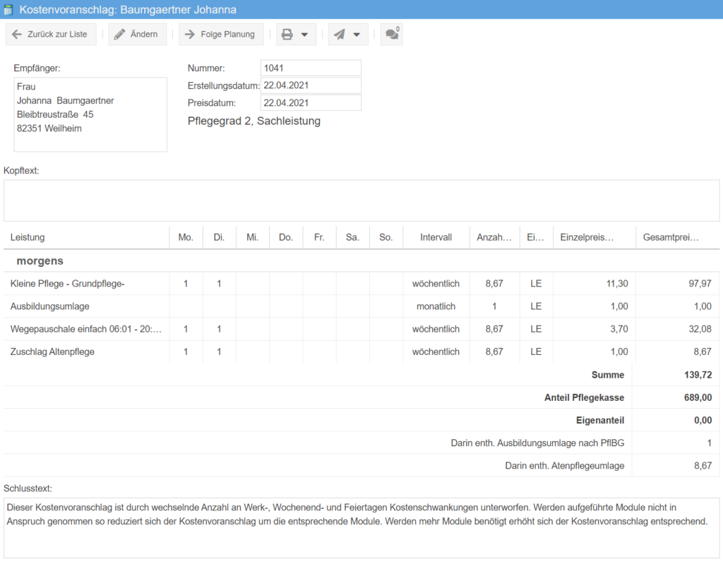Click the Intervall column header
Screen dimensions: 723x588
(436, 238)
